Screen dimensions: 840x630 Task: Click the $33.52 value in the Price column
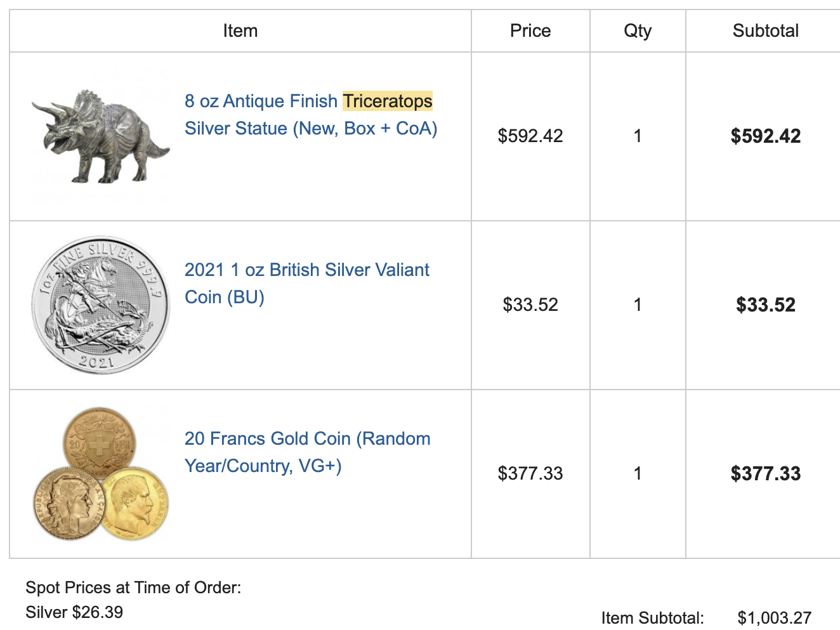530,305
